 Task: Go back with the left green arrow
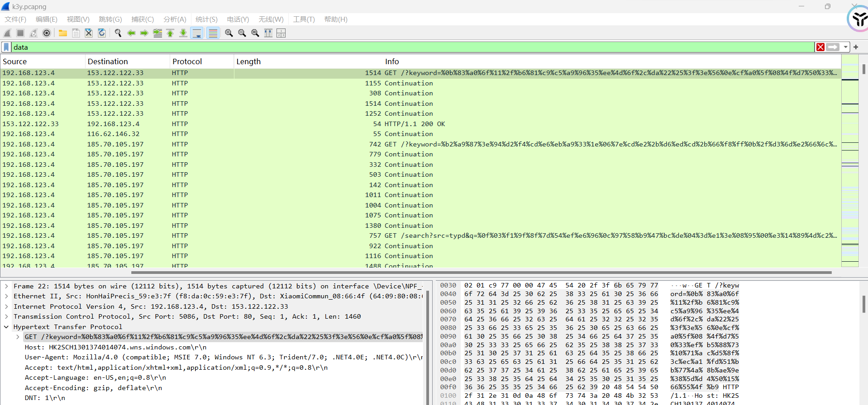pos(131,33)
